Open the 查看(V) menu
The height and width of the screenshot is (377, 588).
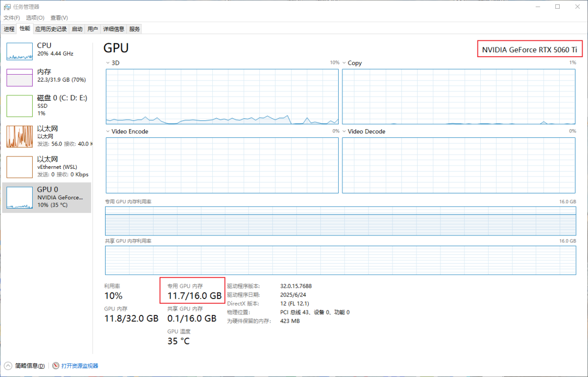(x=58, y=17)
